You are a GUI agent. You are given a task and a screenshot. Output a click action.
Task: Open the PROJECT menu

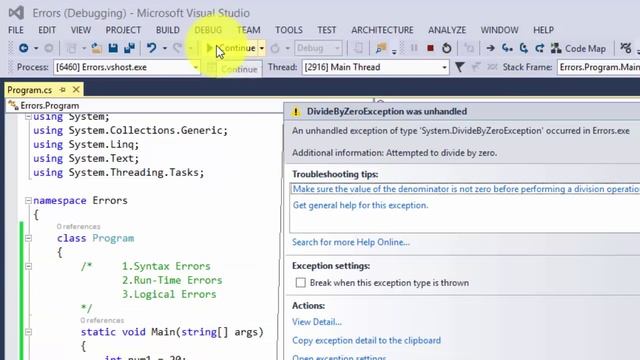click(x=123, y=30)
